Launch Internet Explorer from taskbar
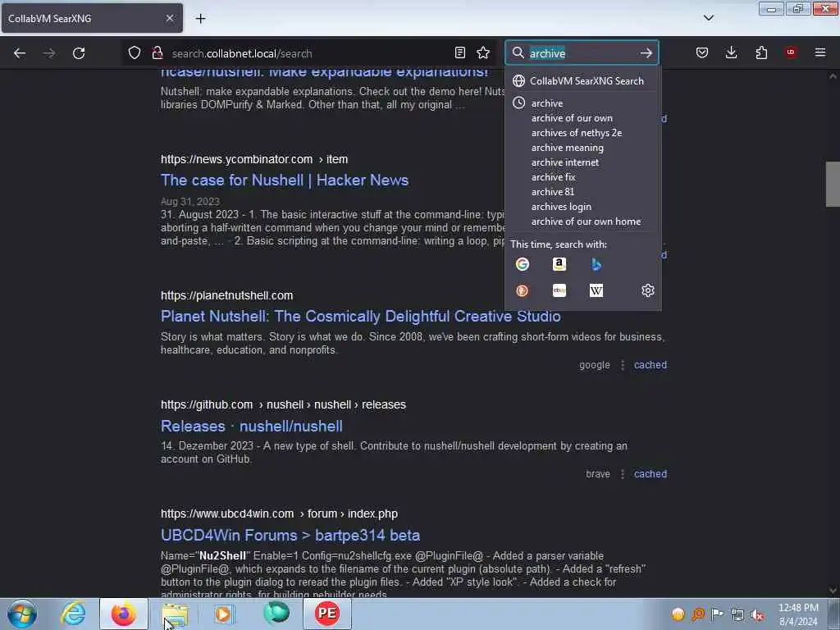The height and width of the screenshot is (630, 840). [x=73, y=614]
